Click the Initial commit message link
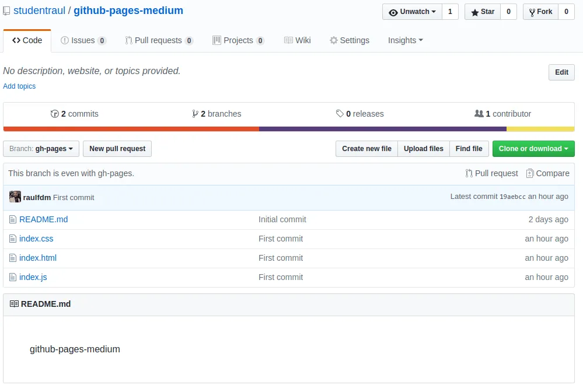The image size is (583, 392). pos(282,219)
